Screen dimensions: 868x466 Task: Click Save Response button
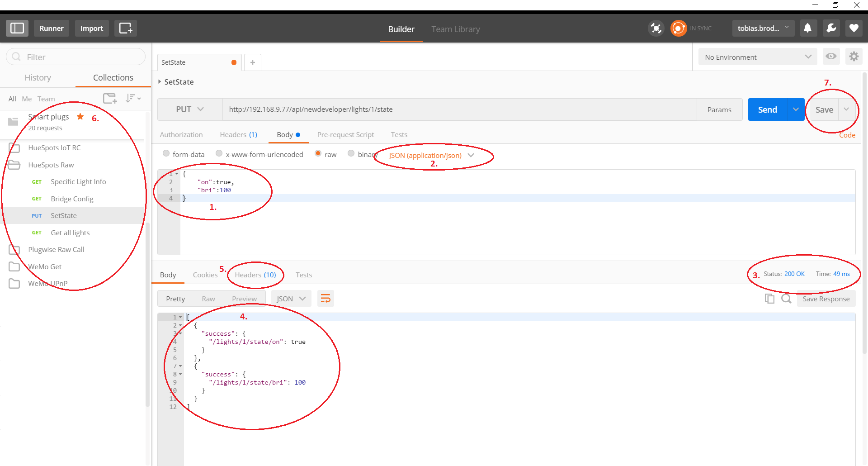(826, 299)
